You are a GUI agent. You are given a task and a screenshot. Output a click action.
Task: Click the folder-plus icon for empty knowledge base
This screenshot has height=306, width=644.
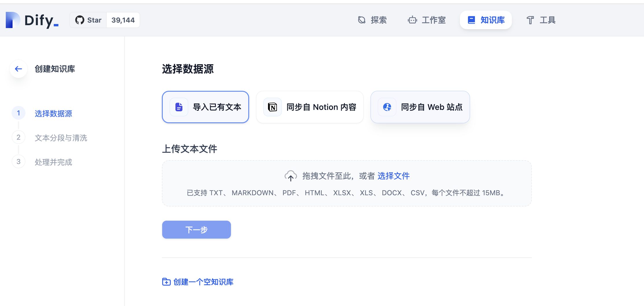tap(166, 282)
